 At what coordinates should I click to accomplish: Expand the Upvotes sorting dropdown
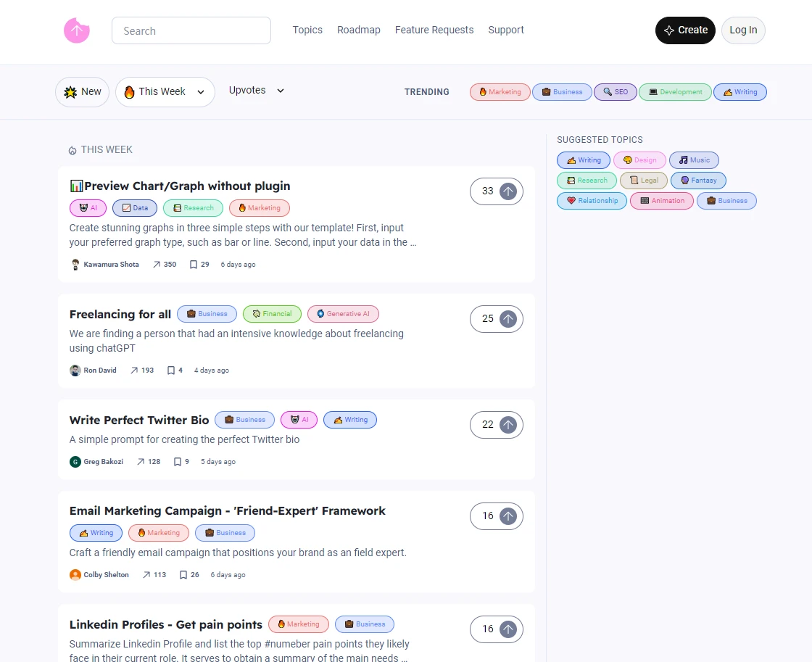[x=256, y=90]
